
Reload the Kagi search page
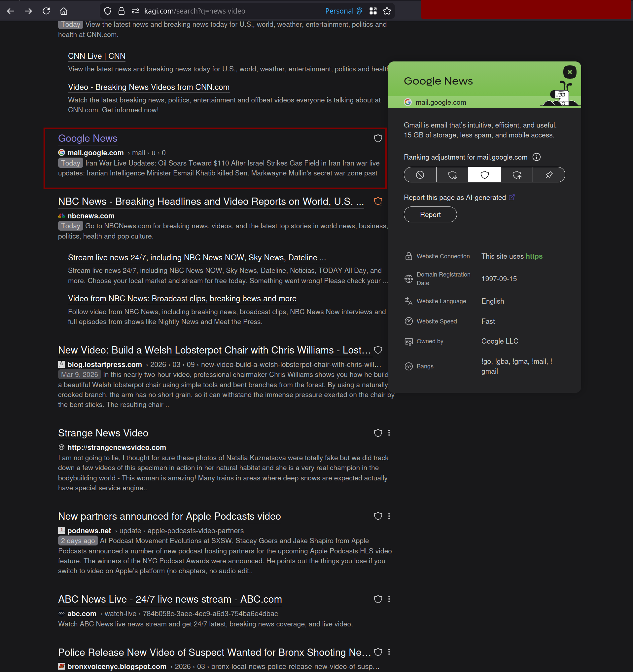click(46, 11)
